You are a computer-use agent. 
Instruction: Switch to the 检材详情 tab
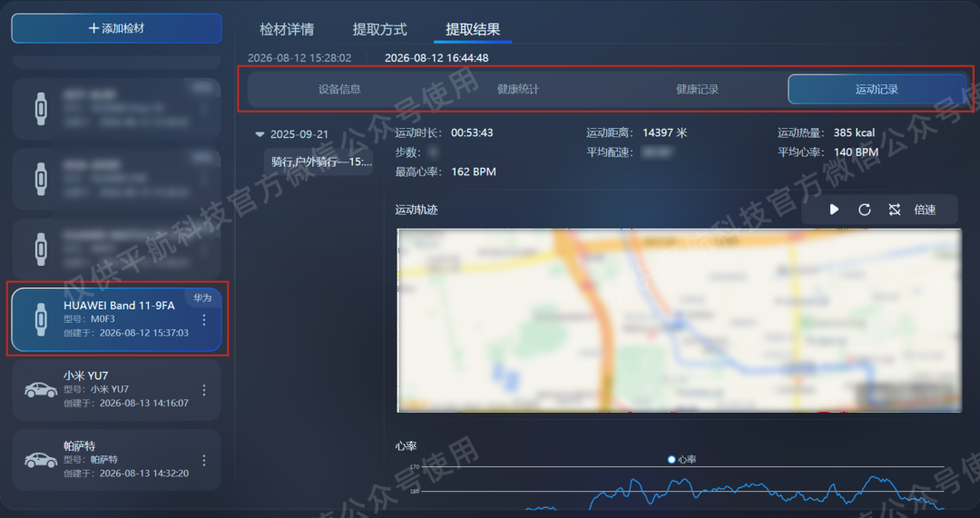point(287,29)
